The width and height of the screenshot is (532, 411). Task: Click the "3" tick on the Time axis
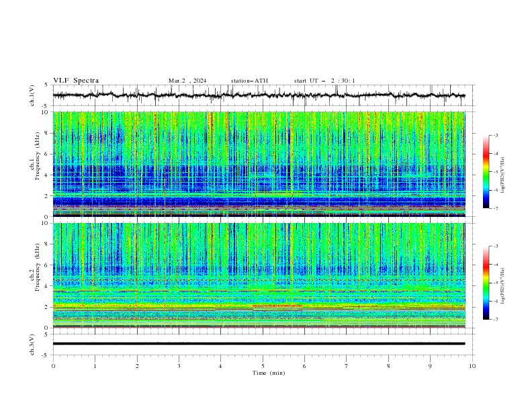point(179,366)
